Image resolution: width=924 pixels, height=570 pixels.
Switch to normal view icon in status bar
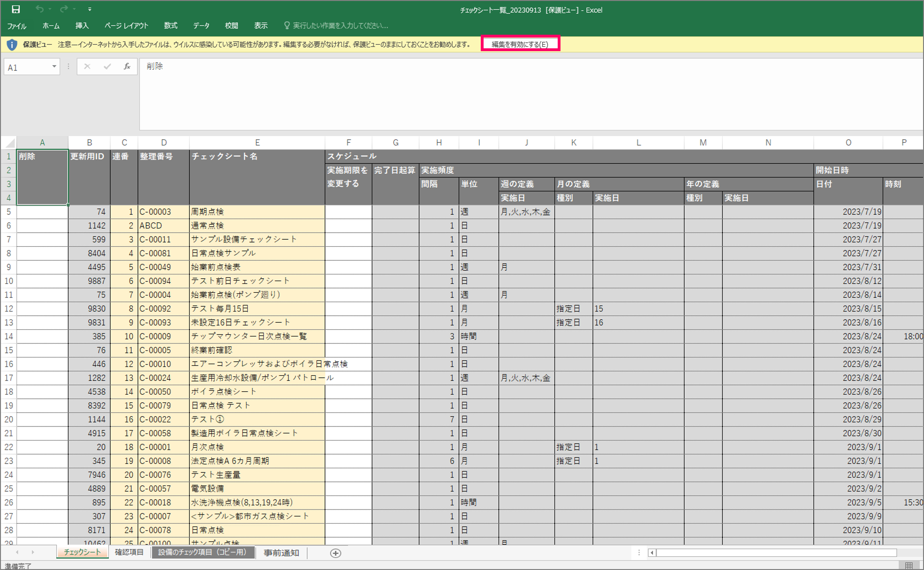click(909, 565)
